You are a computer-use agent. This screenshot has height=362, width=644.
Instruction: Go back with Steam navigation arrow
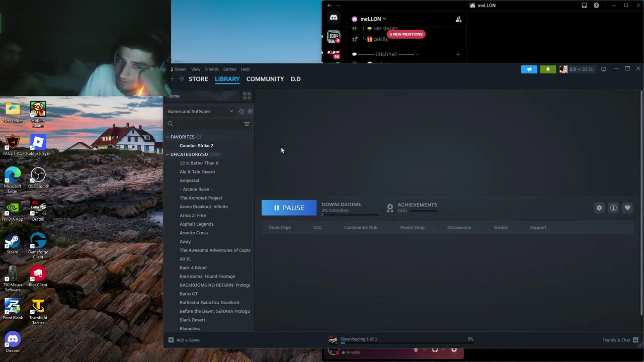[172, 79]
